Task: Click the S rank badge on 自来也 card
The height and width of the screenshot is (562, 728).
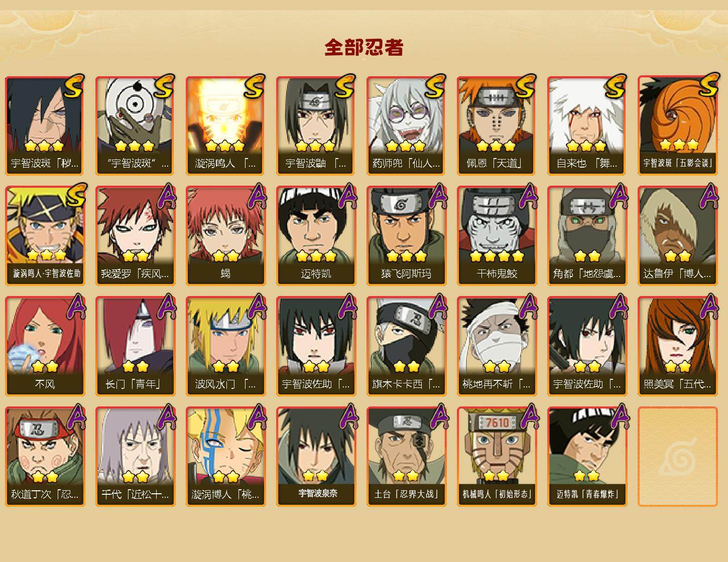Action: click(616, 86)
